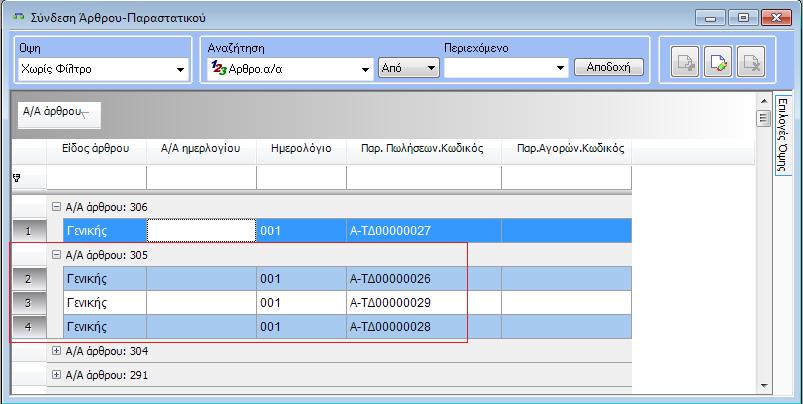Collapse group Α/Α άρθρου: 305
Viewport: 803px width, 404px height.
pos(56,254)
